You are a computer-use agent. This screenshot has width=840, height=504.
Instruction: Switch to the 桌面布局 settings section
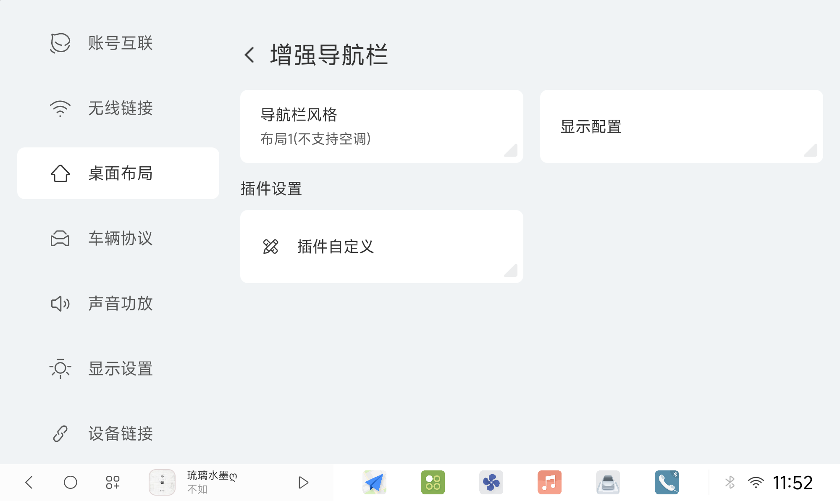click(x=118, y=173)
